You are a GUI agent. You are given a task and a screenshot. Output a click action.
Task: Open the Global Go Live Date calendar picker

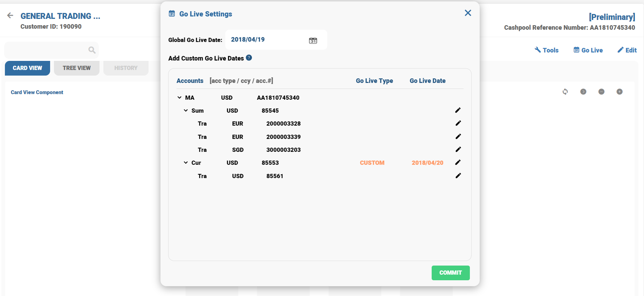pyautogui.click(x=313, y=41)
